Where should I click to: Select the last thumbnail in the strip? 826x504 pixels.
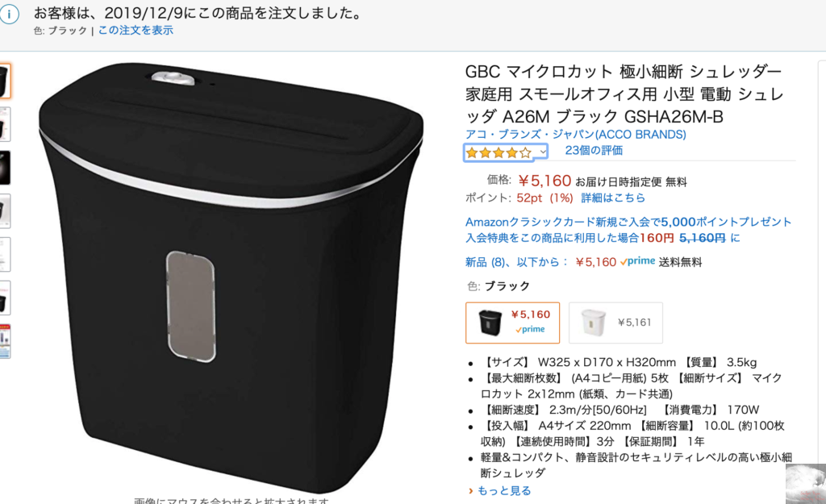(5, 341)
